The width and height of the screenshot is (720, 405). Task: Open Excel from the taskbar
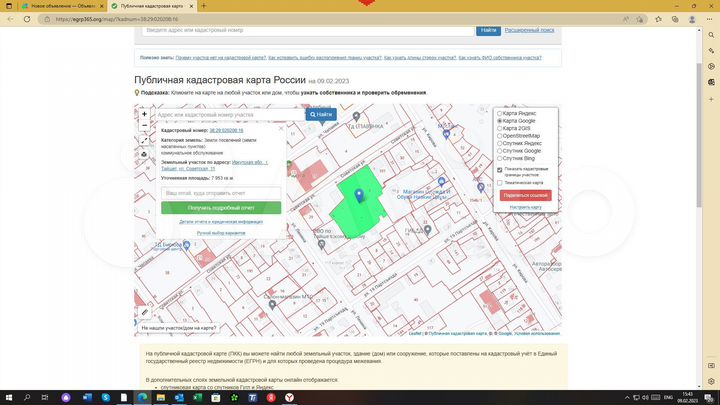click(x=197, y=397)
